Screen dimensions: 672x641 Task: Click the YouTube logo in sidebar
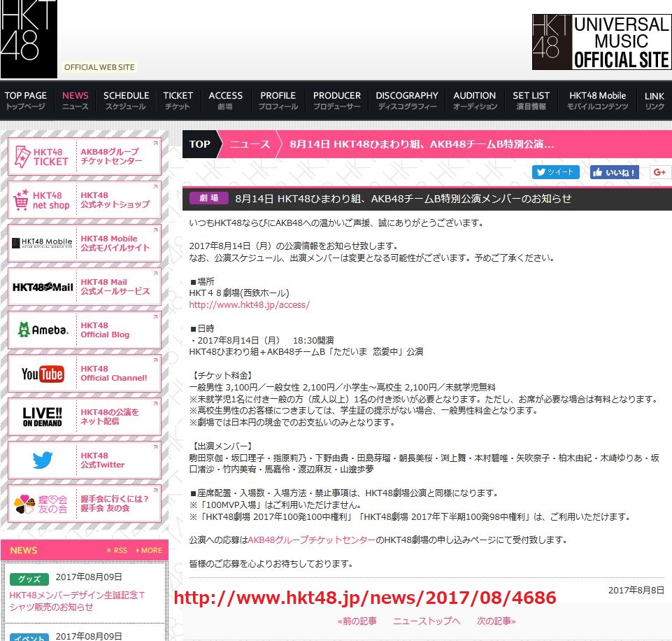point(43,374)
